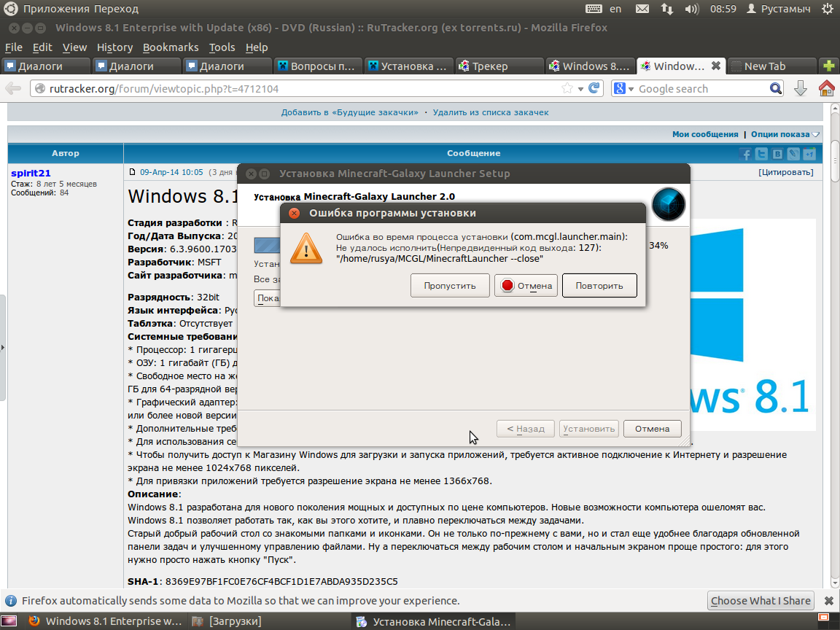Open the View menu
Screen dimensions: 840x630
pyautogui.click(x=74, y=47)
